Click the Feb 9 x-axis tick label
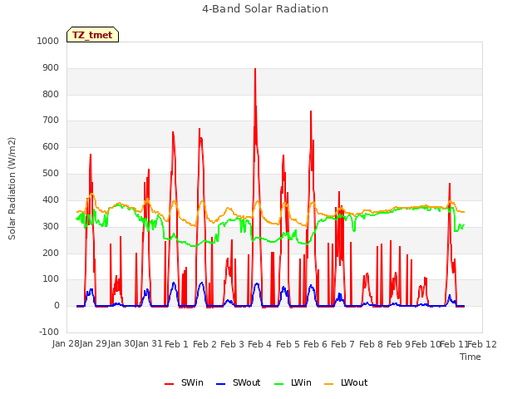 (398, 344)
